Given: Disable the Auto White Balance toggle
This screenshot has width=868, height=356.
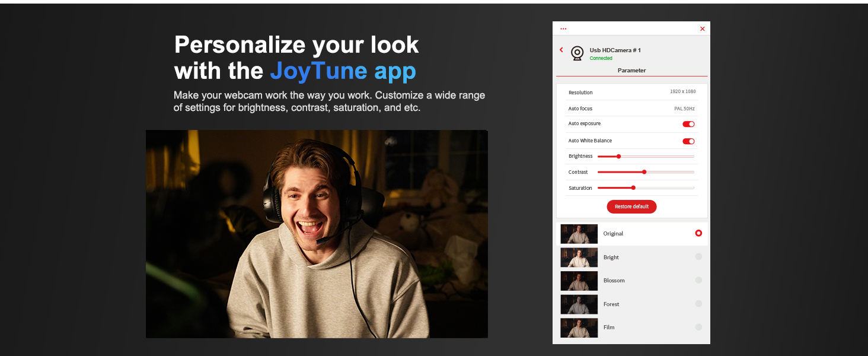Looking at the screenshot, I should point(688,141).
